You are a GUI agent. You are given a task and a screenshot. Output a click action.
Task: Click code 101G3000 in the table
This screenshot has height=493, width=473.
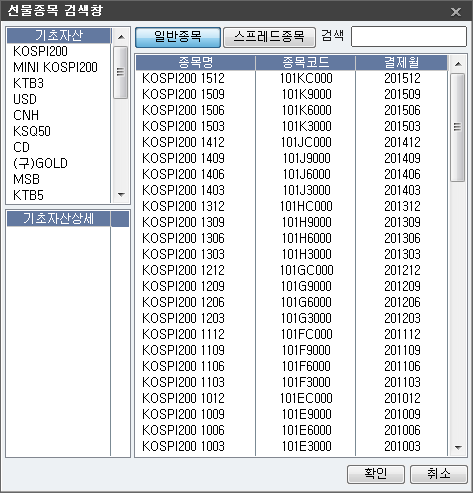point(306,318)
